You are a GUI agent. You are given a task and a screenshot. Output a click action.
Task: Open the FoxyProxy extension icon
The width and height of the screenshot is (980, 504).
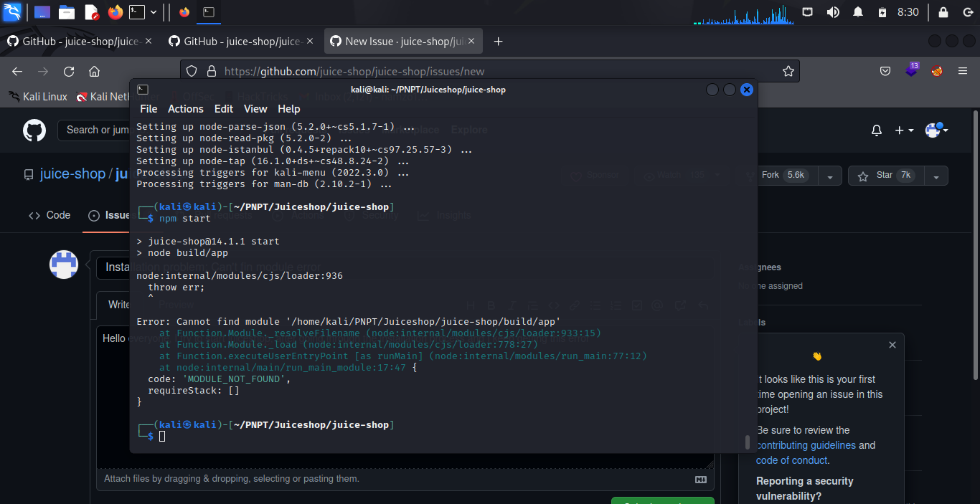click(936, 71)
